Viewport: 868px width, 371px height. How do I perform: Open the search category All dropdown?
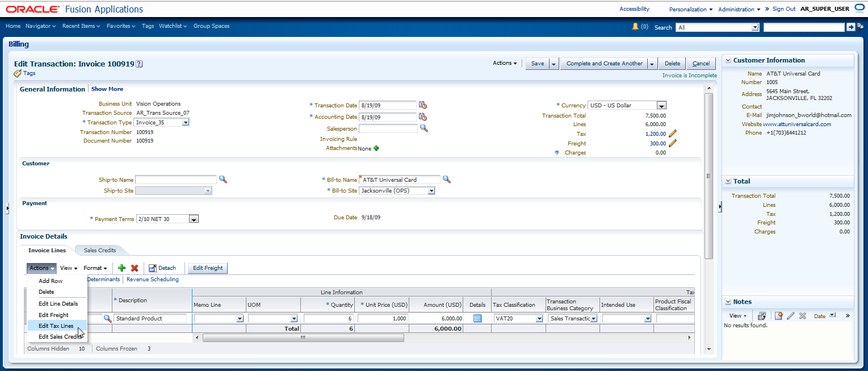pyautogui.click(x=755, y=27)
